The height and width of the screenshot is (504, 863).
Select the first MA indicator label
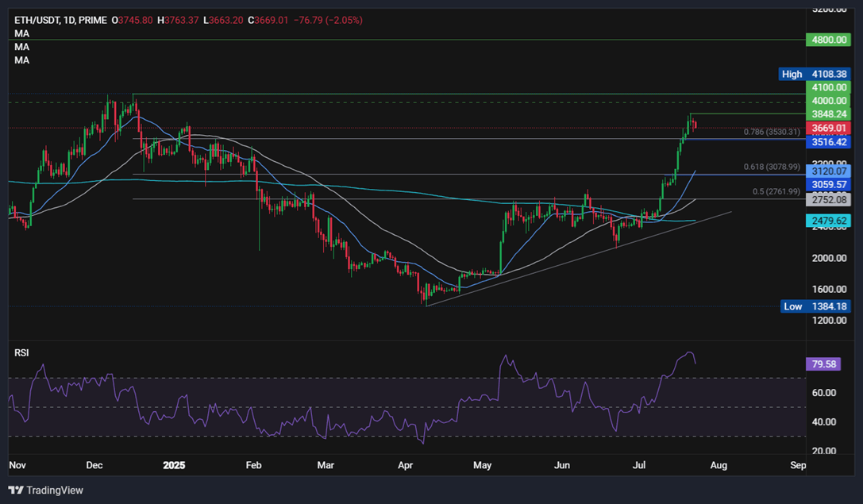[x=21, y=33]
